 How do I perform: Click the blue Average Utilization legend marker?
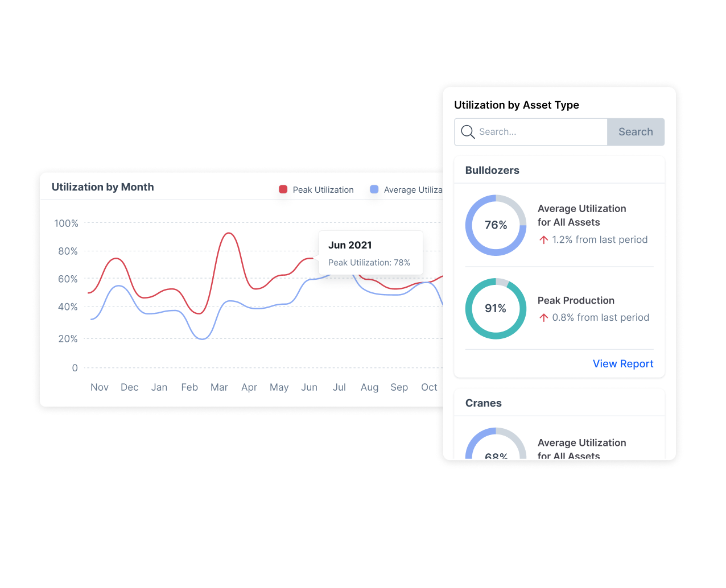tap(374, 189)
